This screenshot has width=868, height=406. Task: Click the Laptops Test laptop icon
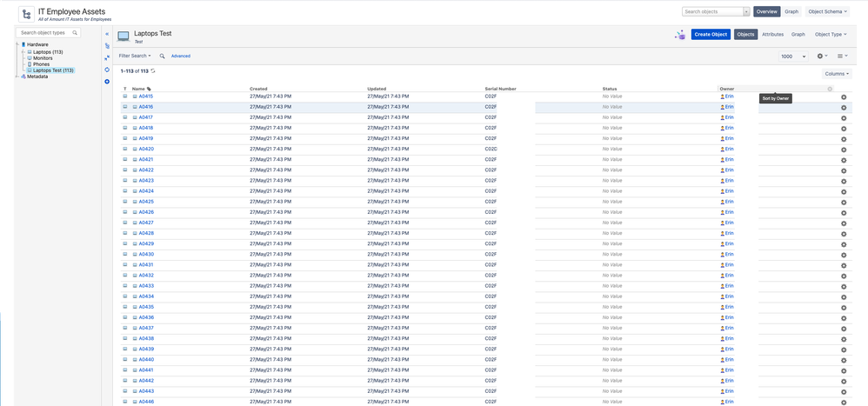coord(124,37)
